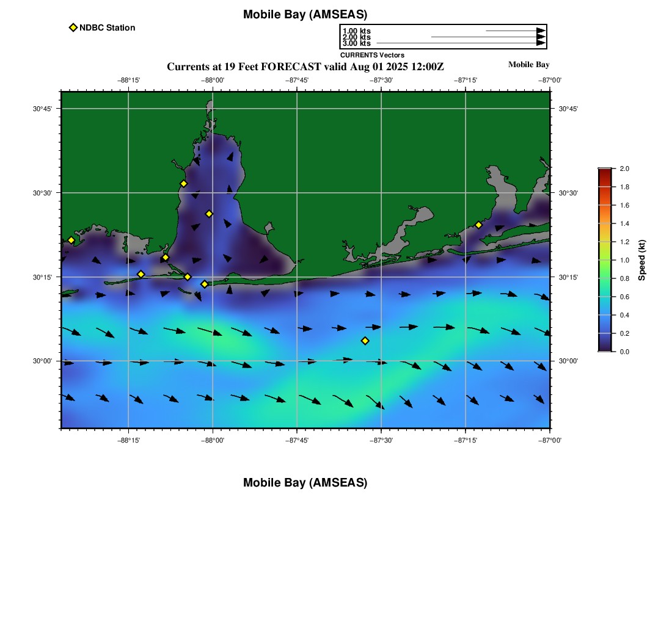This screenshot has height=641, width=672.
Task: Click the Mobile Bay (AMSEAS) top title
Action: click(x=305, y=15)
